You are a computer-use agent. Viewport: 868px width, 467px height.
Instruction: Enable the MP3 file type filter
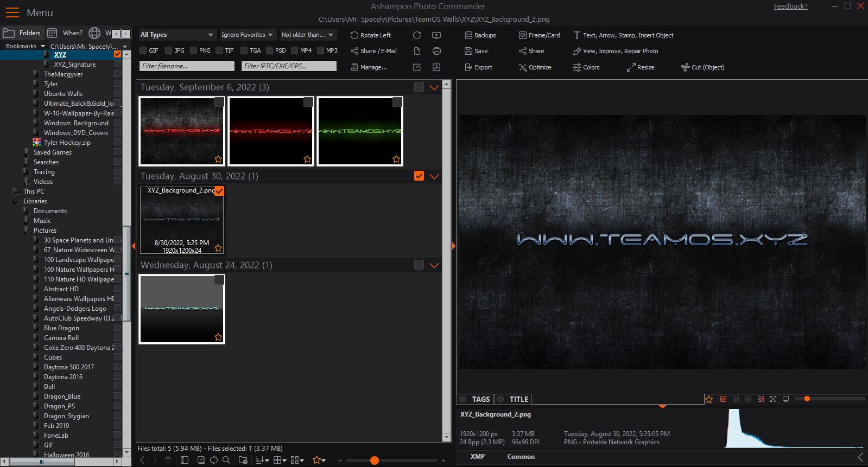tap(321, 50)
